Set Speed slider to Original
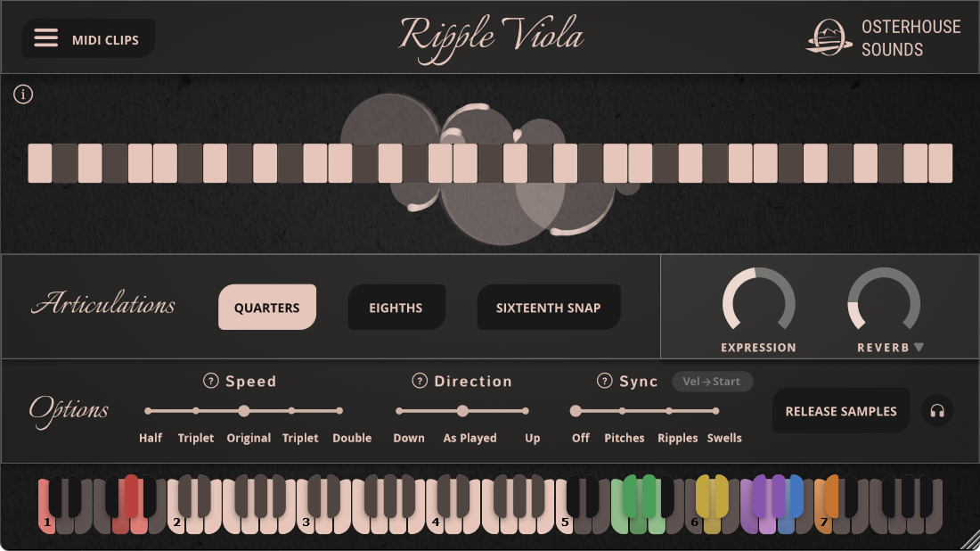980x551 pixels. [x=244, y=411]
